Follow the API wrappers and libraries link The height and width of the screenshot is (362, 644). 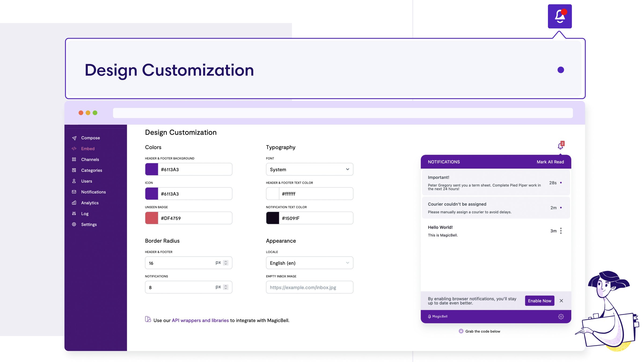click(x=200, y=320)
